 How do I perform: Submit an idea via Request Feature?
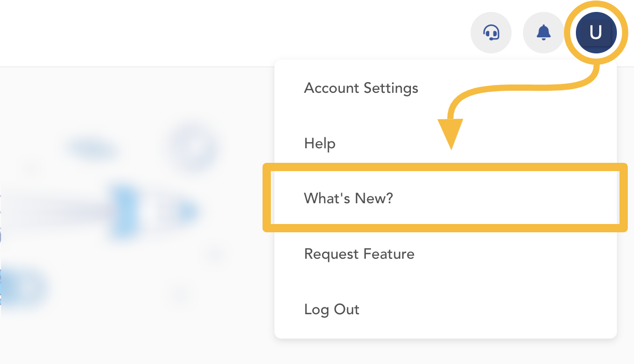coord(446,254)
